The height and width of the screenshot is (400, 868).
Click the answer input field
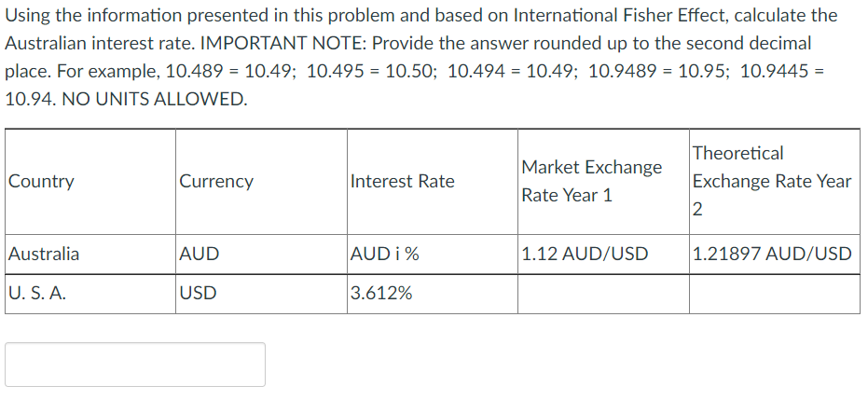click(x=135, y=364)
